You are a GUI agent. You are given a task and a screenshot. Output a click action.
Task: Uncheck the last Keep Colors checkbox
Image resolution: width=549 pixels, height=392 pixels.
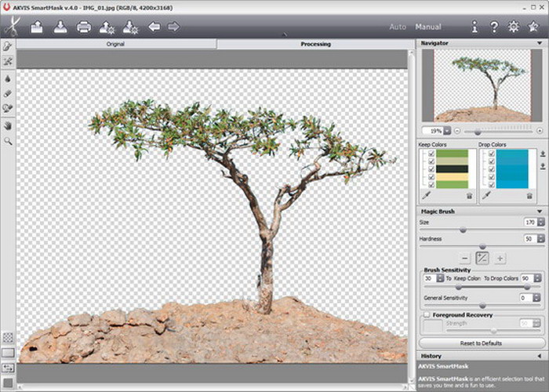click(x=431, y=185)
